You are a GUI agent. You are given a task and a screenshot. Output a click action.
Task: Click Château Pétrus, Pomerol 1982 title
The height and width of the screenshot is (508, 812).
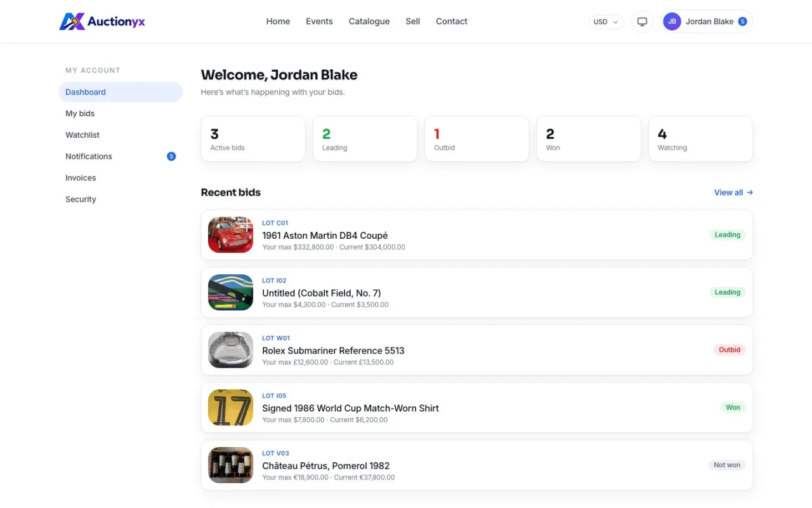point(326,466)
